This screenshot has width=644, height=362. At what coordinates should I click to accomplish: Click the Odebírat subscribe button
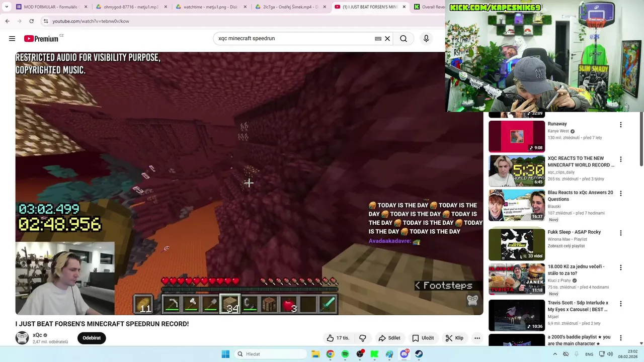[x=92, y=338]
